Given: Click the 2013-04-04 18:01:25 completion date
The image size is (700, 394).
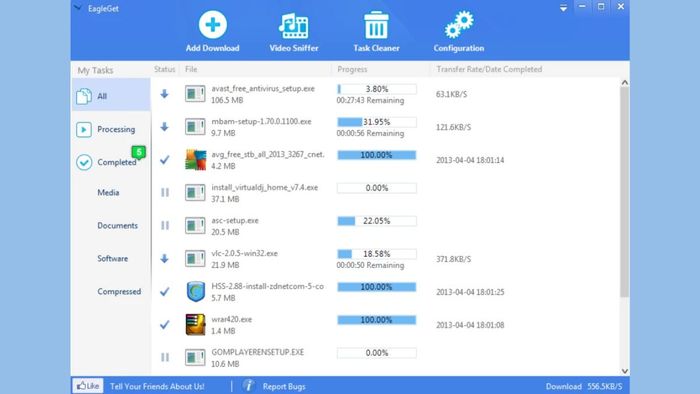Looking at the screenshot, I should [470, 292].
